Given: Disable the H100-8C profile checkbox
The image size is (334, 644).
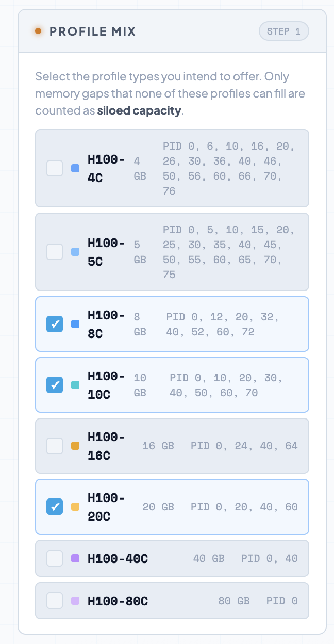Looking at the screenshot, I should tap(54, 324).
